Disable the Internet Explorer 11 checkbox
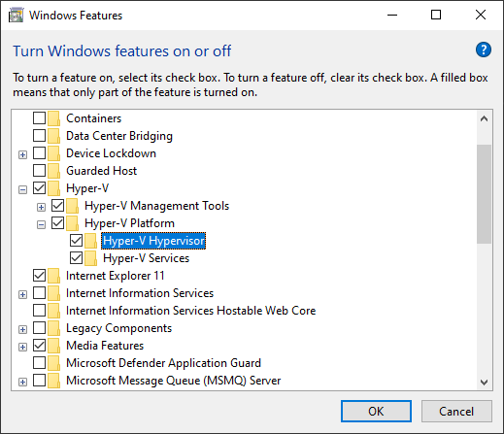The image size is (504, 434). click(x=39, y=276)
